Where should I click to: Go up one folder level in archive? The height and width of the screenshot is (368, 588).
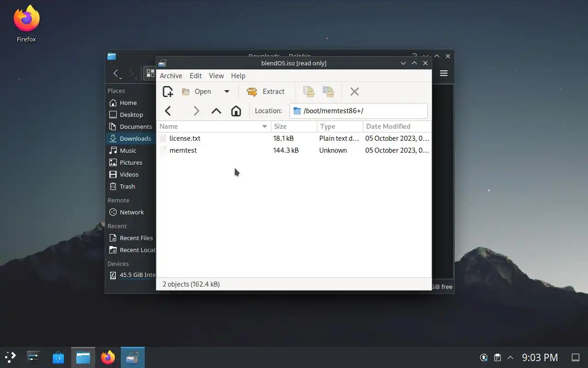[x=216, y=111]
